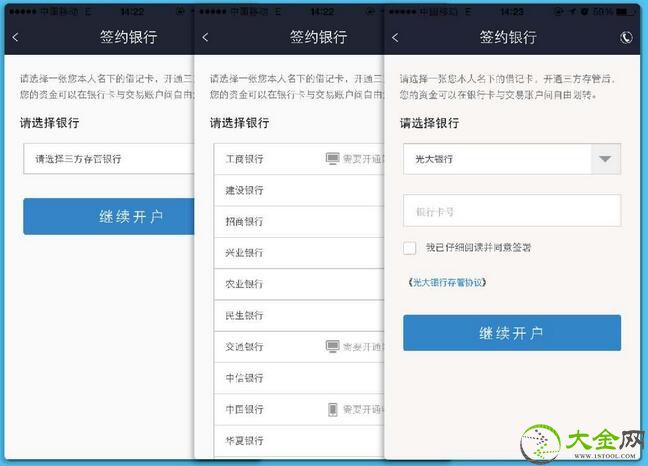Click computer icon beside 交通银行
648x466 pixels.
click(332, 347)
